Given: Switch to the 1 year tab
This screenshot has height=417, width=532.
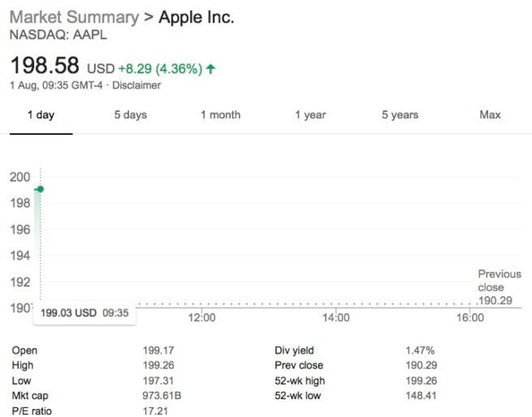Looking at the screenshot, I should pyautogui.click(x=310, y=115).
